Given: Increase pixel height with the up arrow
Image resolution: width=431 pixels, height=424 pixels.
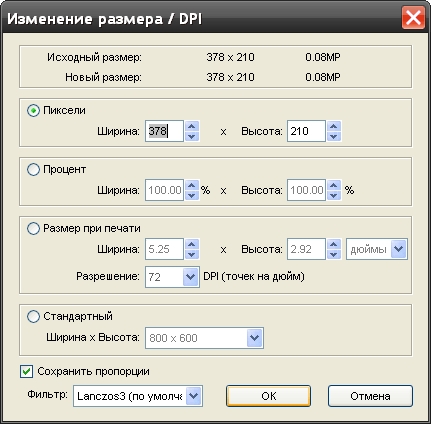Looking at the screenshot, I should (x=334, y=126).
